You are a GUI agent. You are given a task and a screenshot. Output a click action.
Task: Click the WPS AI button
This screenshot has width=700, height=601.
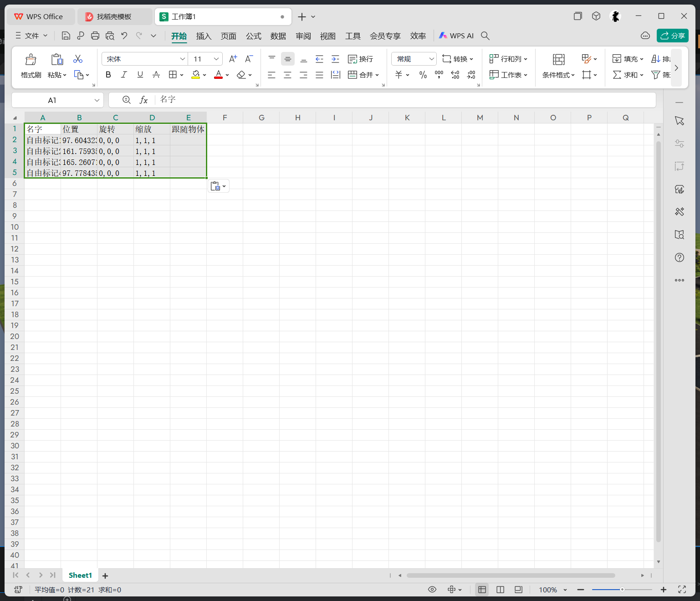(456, 36)
